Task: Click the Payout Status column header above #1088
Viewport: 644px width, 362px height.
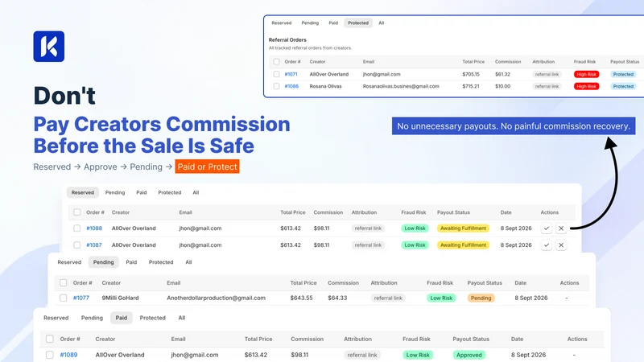Action: click(x=453, y=212)
